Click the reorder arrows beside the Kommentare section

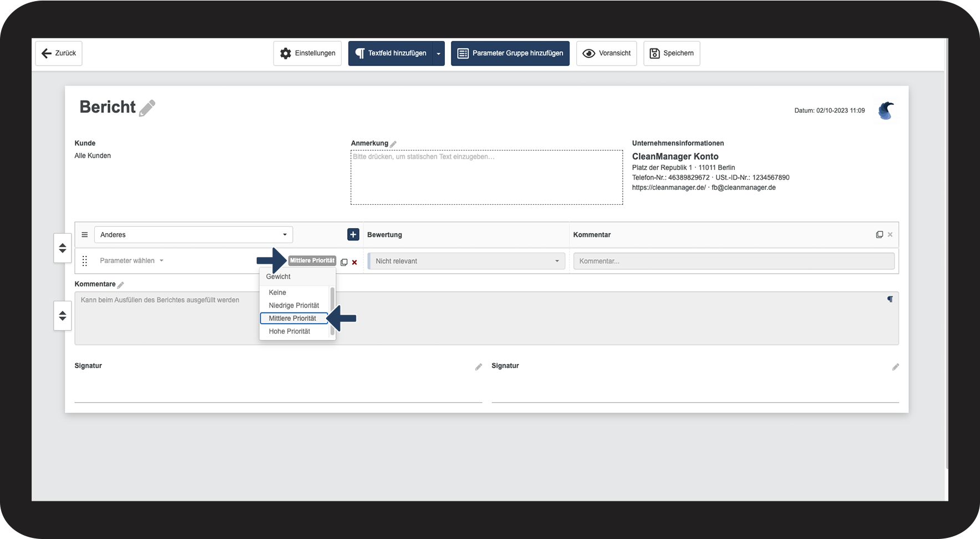63,316
